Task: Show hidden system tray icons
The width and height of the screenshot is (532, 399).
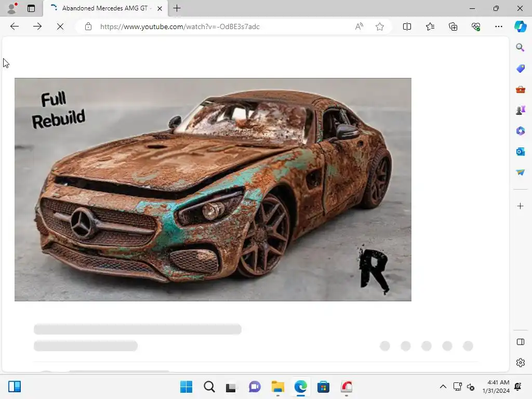Action: click(x=443, y=387)
